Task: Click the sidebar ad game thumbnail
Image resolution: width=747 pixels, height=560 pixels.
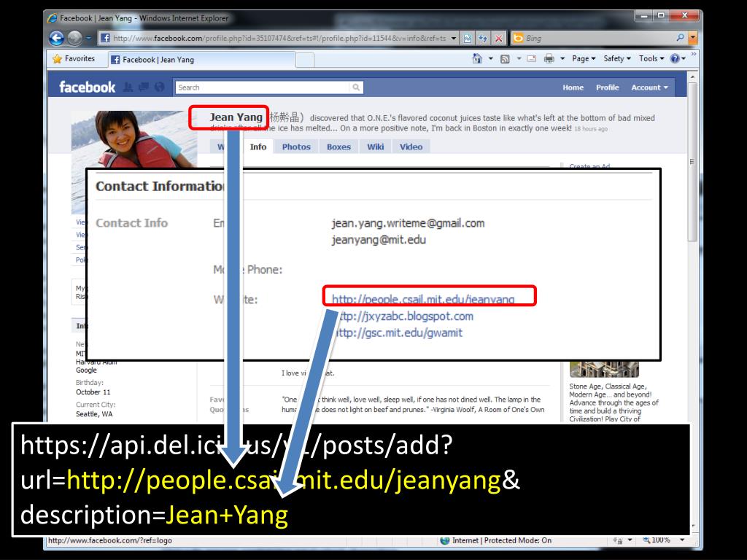Action: tap(604, 369)
